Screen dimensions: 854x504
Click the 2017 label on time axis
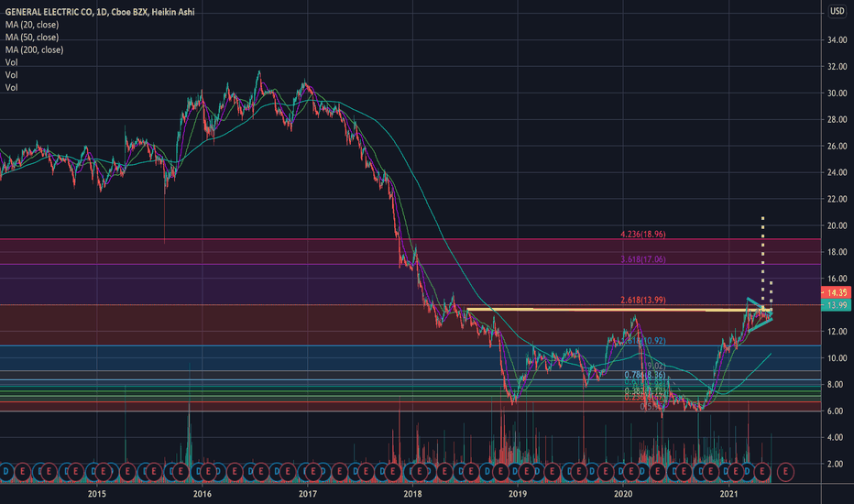[308, 494]
